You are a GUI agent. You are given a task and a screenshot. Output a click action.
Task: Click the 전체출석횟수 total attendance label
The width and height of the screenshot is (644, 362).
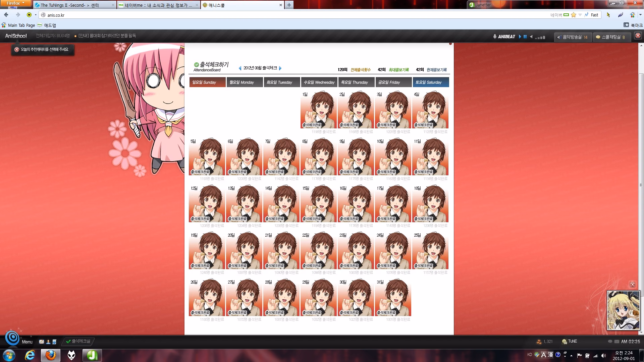361,70
